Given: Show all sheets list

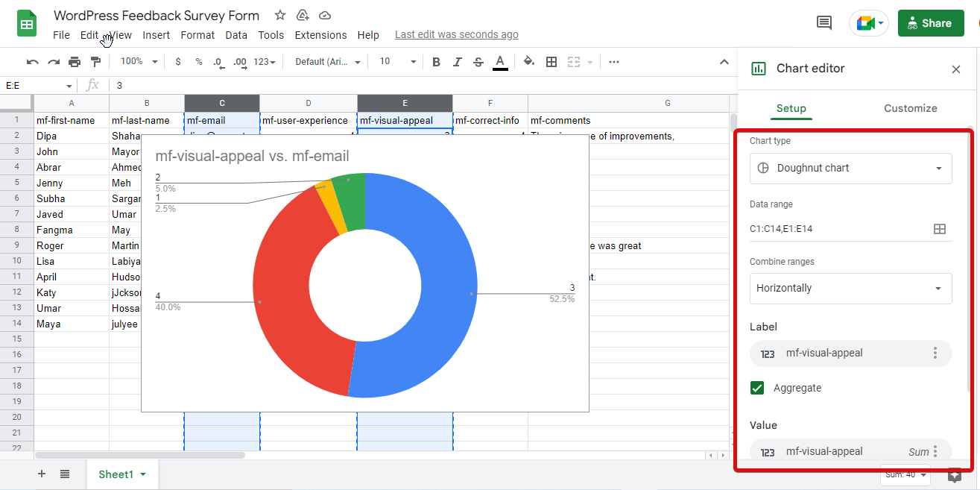Looking at the screenshot, I should click(x=65, y=474).
